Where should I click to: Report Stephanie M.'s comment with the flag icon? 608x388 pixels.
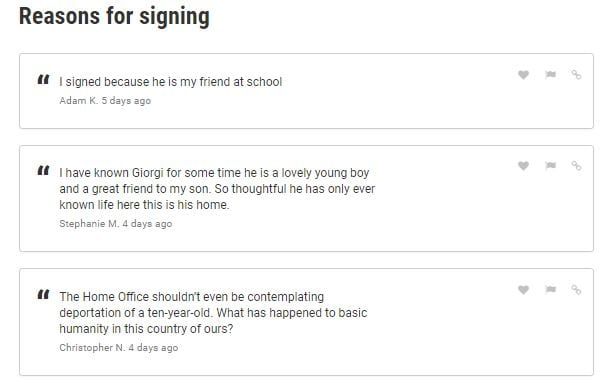coord(550,166)
